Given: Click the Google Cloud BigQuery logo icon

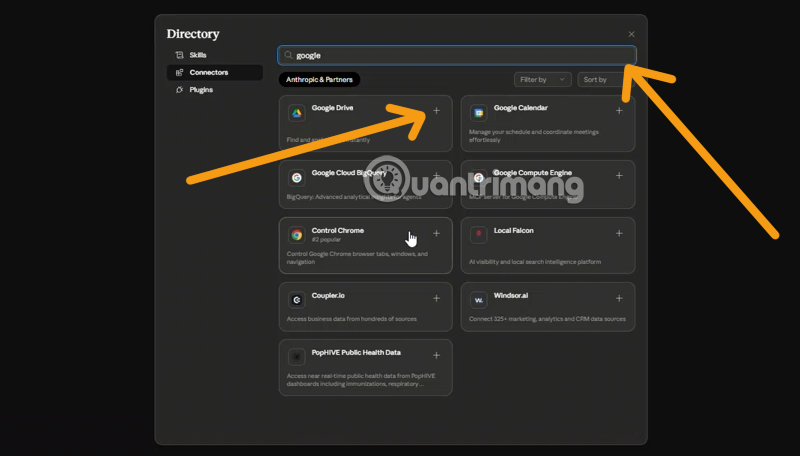Looking at the screenshot, I should 296,178.
